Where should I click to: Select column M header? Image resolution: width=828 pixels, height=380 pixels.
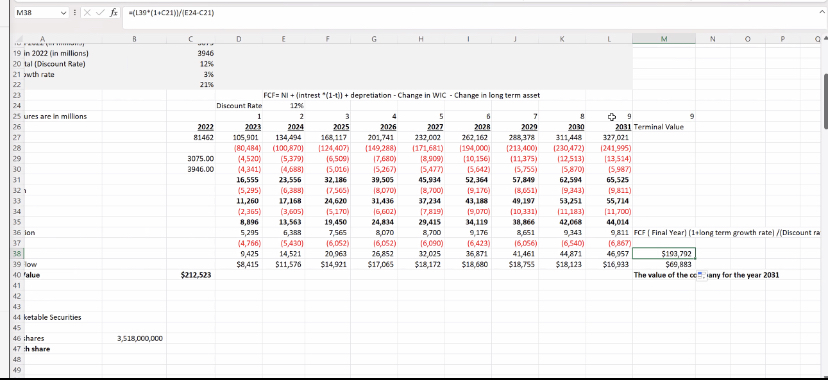(664, 39)
